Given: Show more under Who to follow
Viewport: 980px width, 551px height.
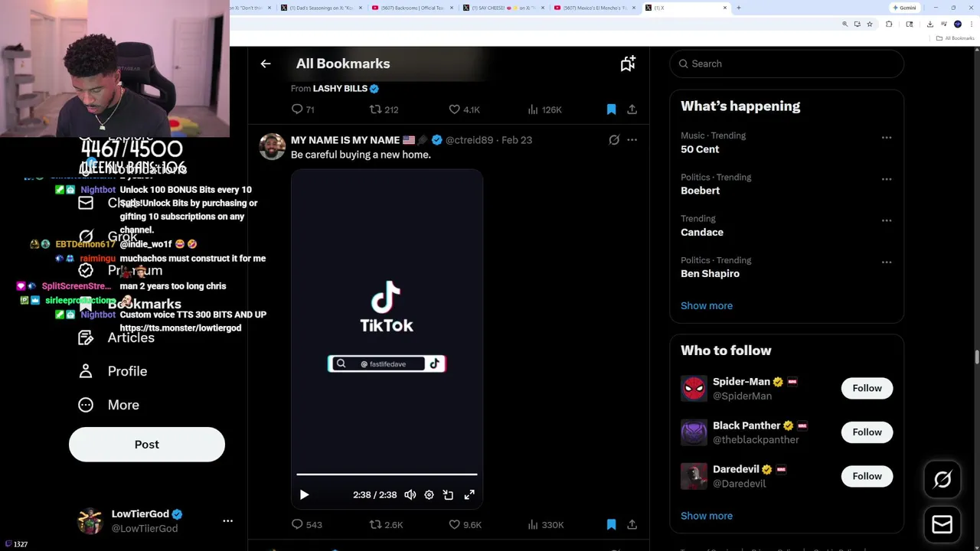Looking at the screenshot, I should (707, 516).
